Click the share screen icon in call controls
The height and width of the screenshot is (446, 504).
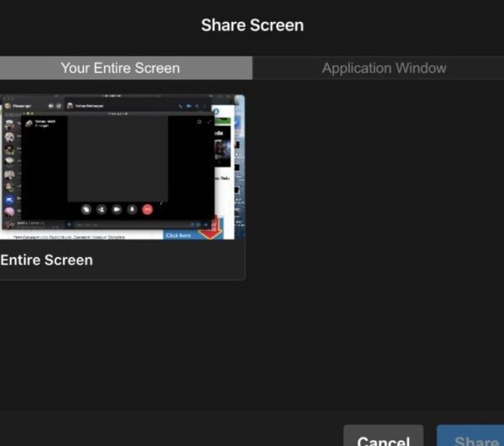click(86, 209)
